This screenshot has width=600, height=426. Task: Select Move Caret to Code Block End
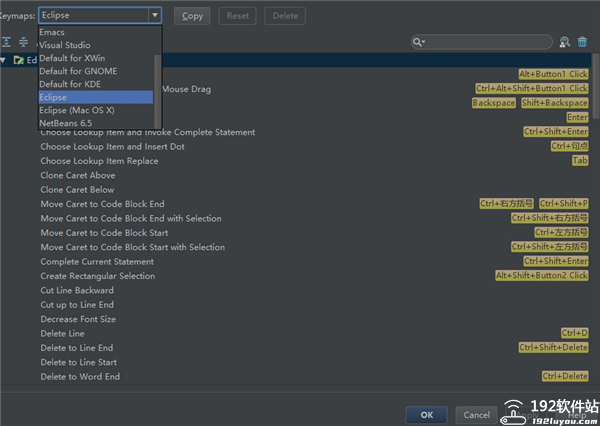(x=102, y=204)
